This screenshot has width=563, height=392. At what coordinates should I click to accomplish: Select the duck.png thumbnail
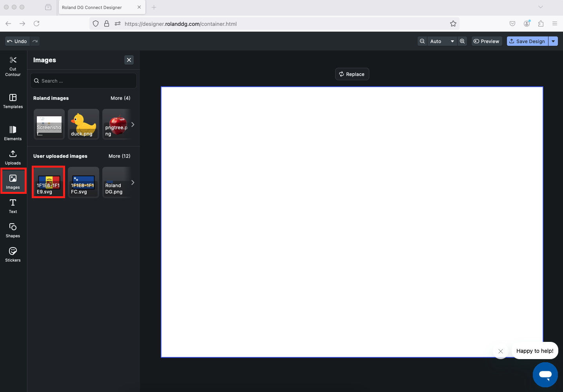(x=84, y=124)
